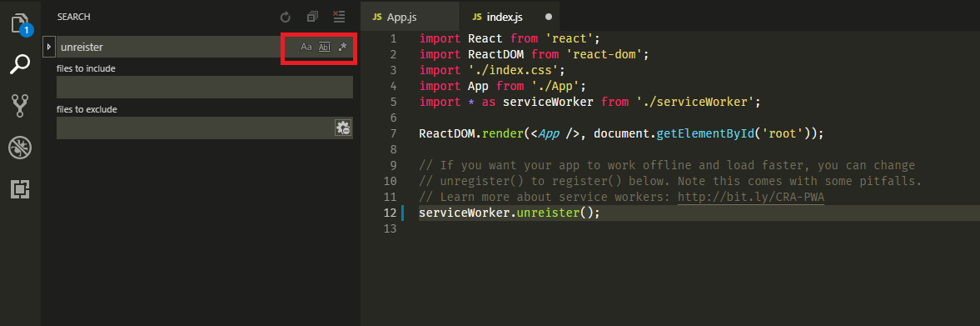Image resolution: width=980 pixels, height=326 pixels.
Task: Toggle Use Regular Expression option
Action: click(342, 47)
